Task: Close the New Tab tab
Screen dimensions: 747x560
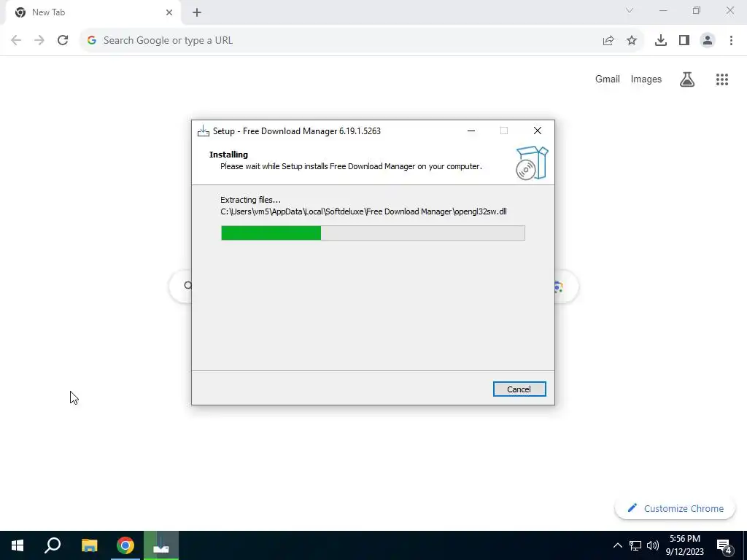Action: (169, 12)
